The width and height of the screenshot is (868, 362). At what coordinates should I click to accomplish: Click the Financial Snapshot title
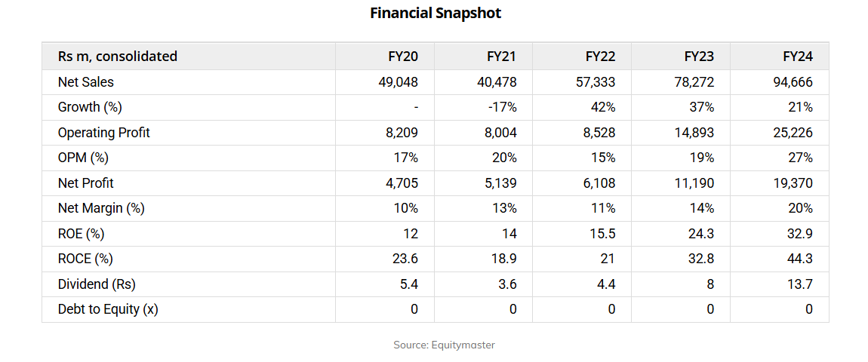tap(436, 13)
